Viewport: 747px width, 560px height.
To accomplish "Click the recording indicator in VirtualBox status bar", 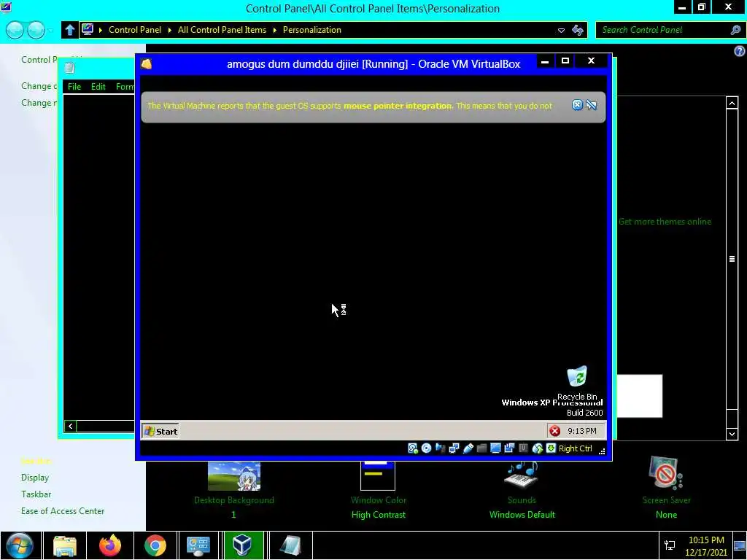I will [x=509, y=448].
